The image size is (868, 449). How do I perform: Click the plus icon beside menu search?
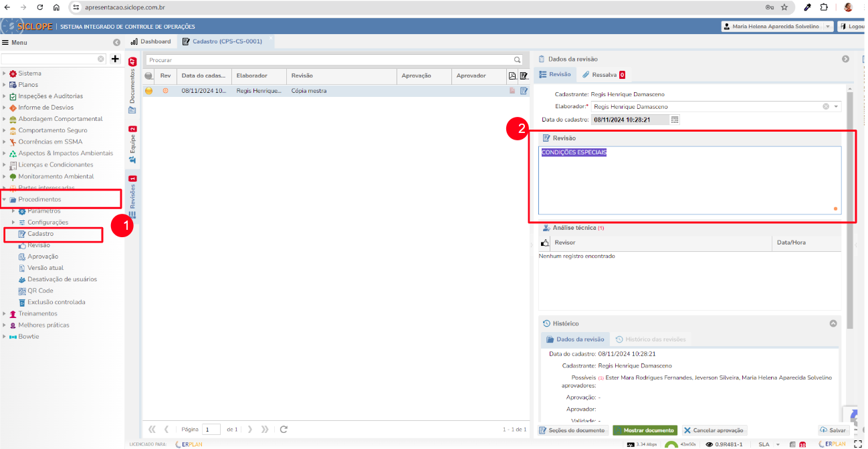(x=115, y=59)
